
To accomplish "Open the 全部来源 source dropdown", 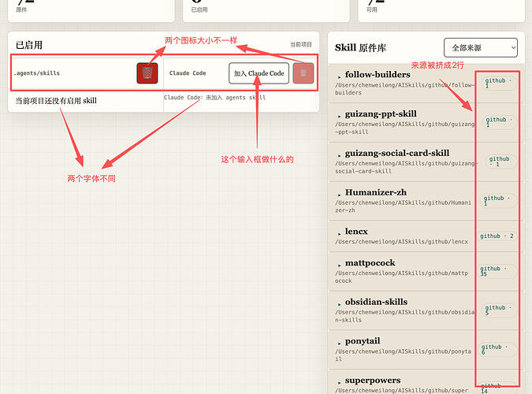I will [x=481, y=47].
